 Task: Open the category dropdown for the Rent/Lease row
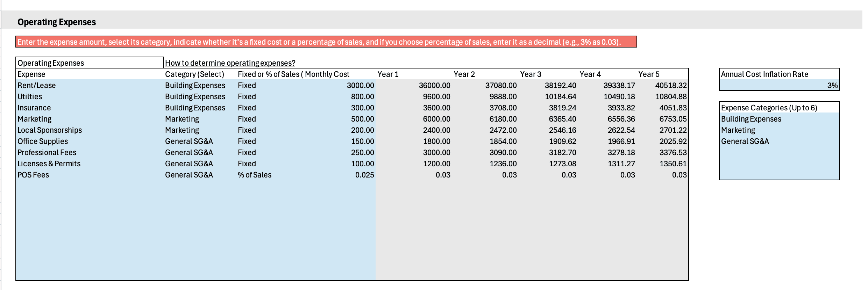click(195, 85)
